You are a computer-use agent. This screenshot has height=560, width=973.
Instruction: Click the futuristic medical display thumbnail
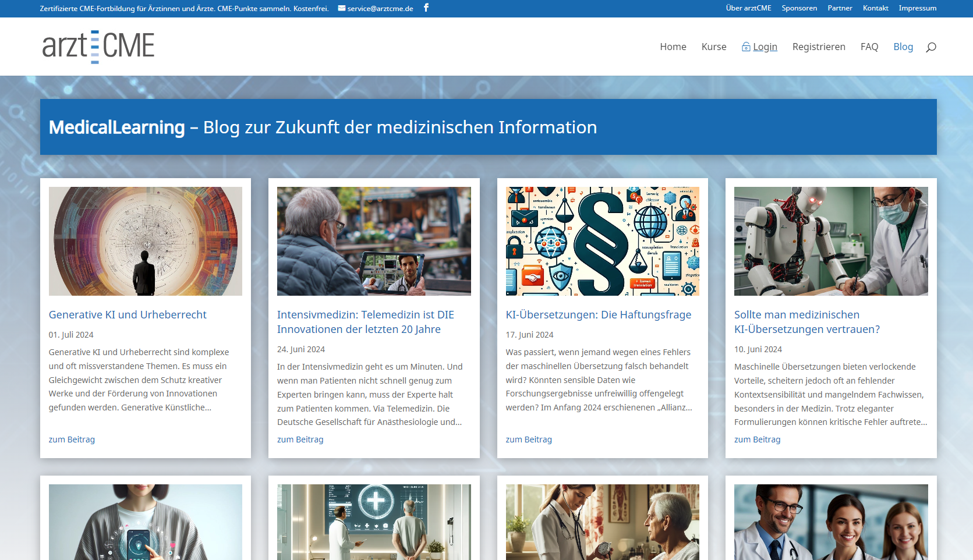coord(374,522)
